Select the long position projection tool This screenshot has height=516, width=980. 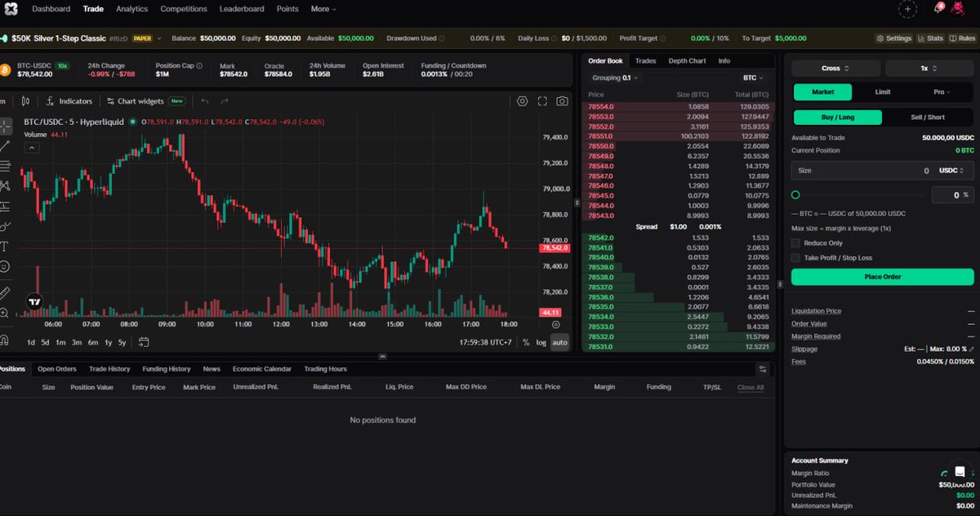pyautogui.click(x=5, y=206)
